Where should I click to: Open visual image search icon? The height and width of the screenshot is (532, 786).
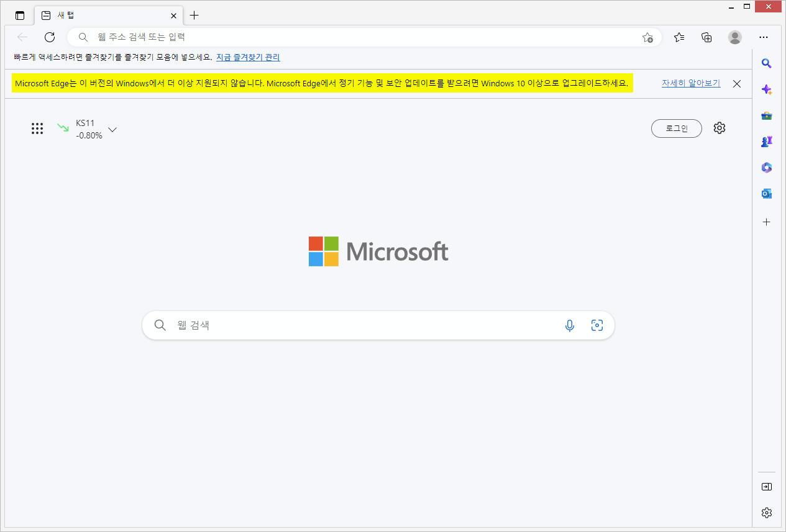pos(597,325)
